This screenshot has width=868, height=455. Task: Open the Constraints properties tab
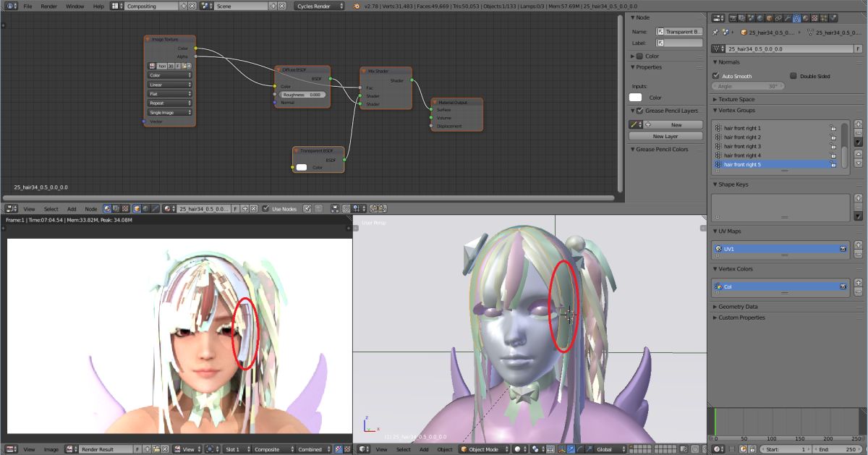pos(778,18)
